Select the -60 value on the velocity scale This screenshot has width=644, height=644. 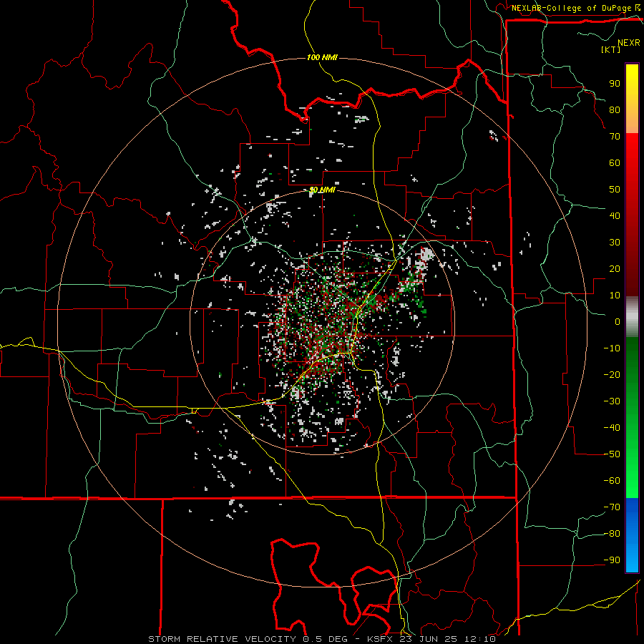pyautogui.click(x=612, y=481)
